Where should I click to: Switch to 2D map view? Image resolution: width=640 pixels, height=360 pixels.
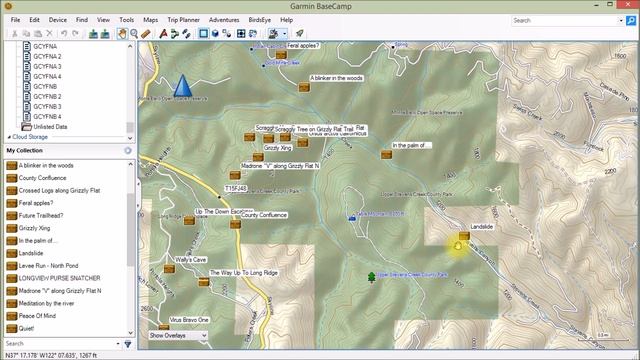[x=203, y=34]
